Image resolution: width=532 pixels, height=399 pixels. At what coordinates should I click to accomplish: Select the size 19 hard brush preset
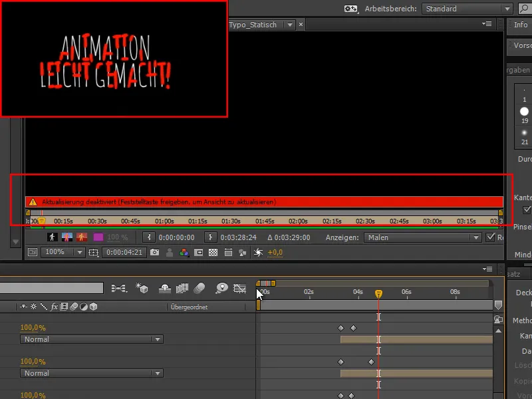(524, 115)
